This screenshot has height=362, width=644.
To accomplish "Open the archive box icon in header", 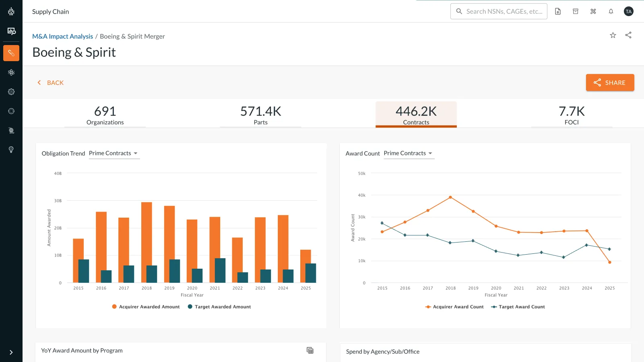I will (576, 11).
